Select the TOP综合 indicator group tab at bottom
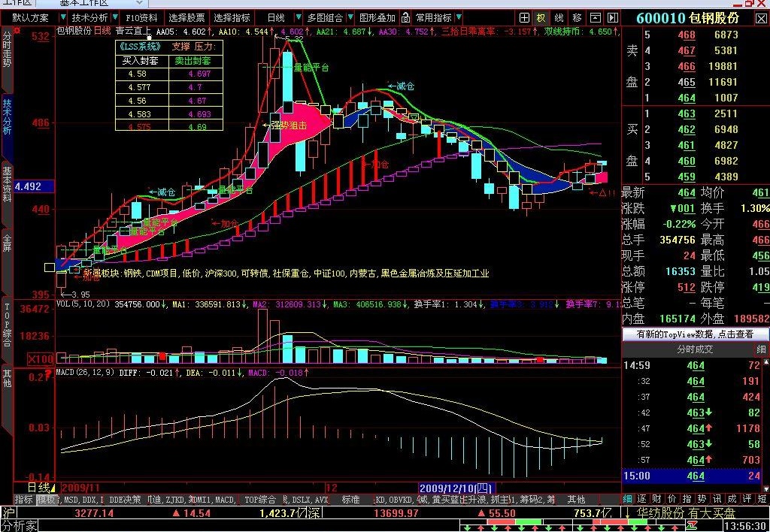Viewport: 770px width, 532px height. pyautogui.click(x=259, y=500)
